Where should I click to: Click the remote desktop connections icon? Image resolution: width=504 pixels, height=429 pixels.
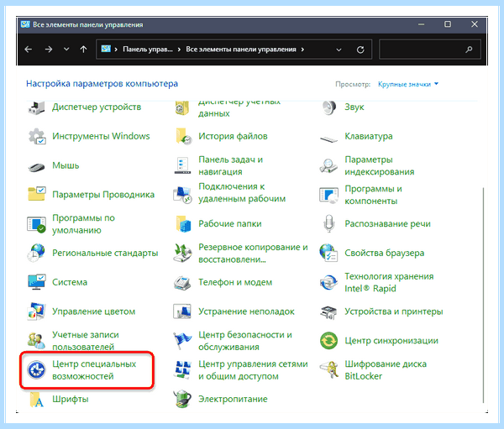click(x=182, y=195)
